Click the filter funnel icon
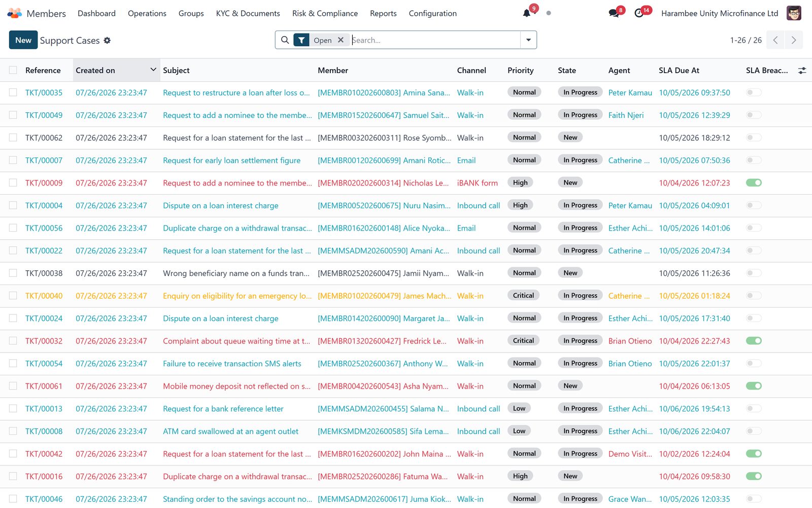The width and height of the screenshot is (812, 508). (x=301, y=40)
